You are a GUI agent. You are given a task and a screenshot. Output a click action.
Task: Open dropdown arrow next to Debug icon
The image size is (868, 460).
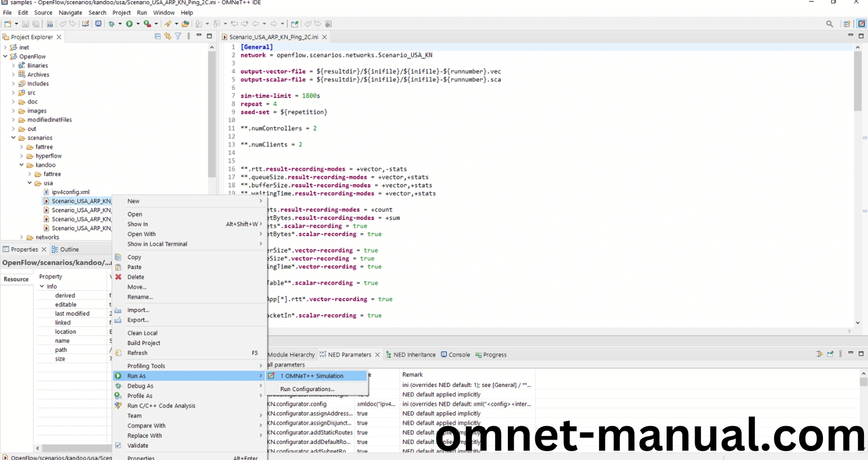120,24
